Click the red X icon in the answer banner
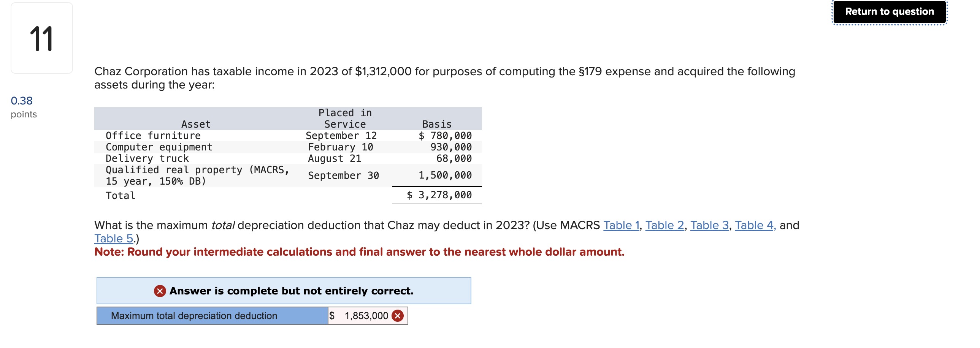This screenshot has height=348, width=980. coord(160,291)
